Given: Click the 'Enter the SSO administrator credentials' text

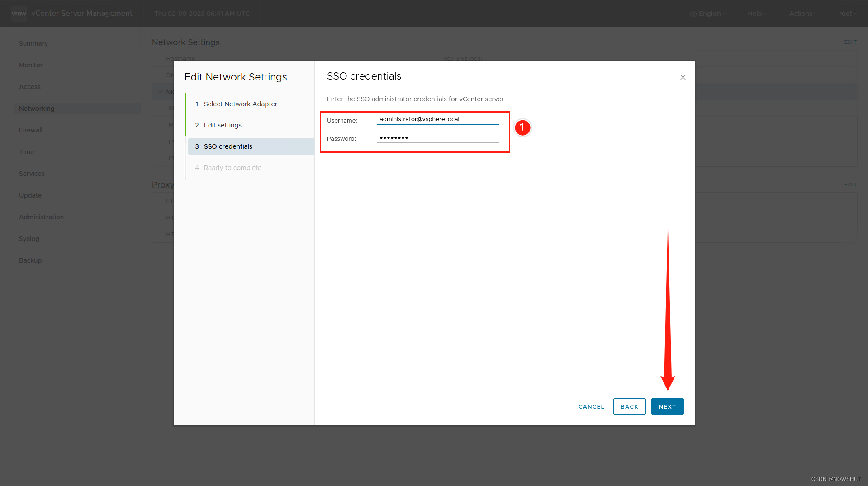Looking at the screenshot, I should [416, 99].
